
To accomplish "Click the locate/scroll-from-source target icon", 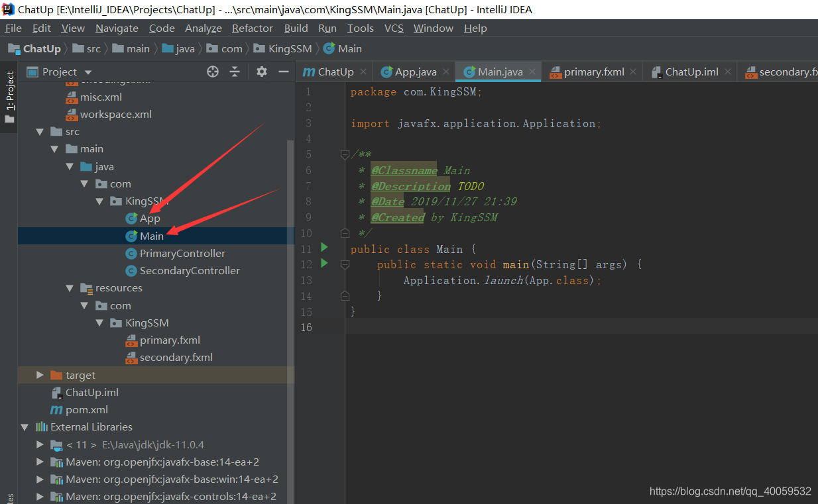I will [213, 72].
